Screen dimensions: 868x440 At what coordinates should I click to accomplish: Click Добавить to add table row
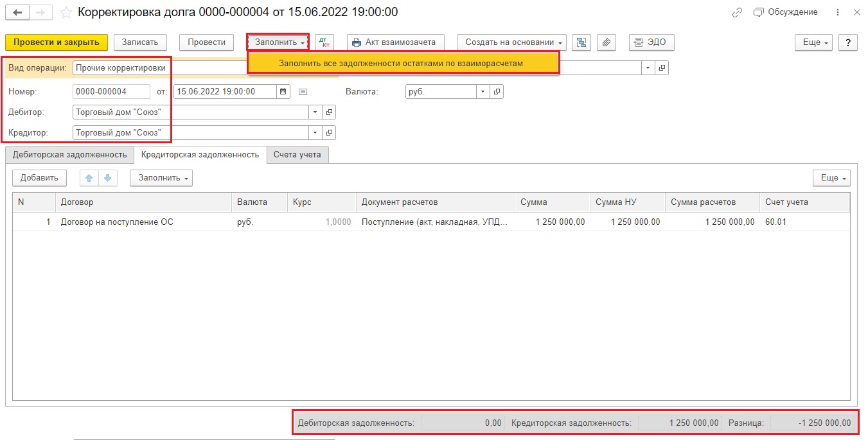[x=39, y=178]
